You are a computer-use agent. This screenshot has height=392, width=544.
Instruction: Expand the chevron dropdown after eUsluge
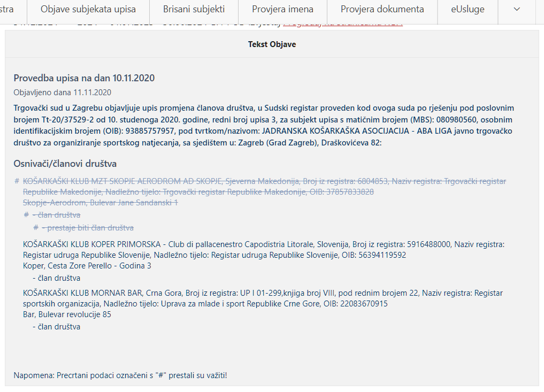[x=517, y=10]
